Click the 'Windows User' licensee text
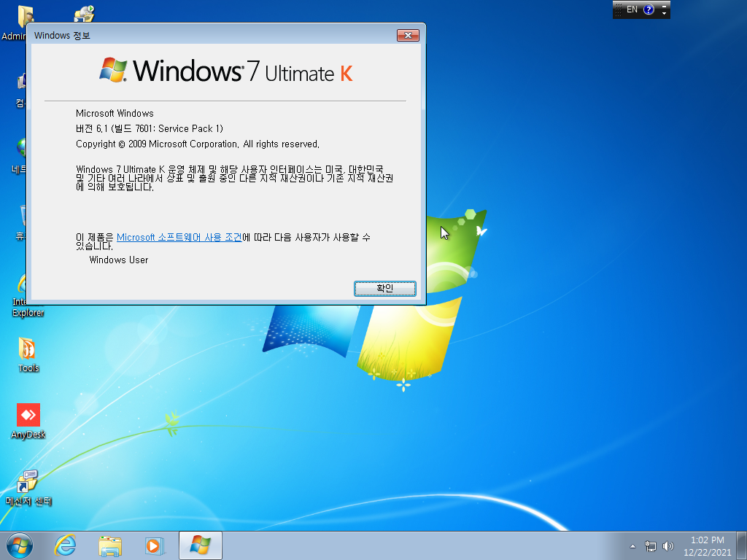747x560 pixels. pyautogui.click(x=119, y=260)
